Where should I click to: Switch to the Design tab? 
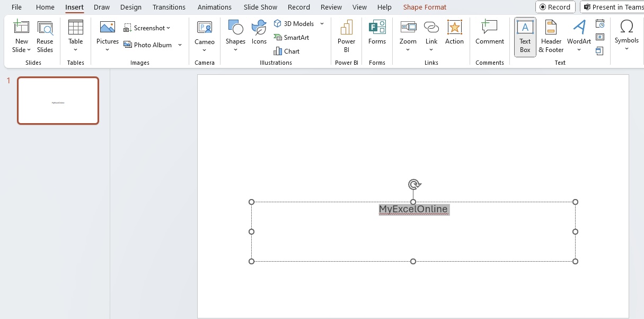click(x=131, y=7)
